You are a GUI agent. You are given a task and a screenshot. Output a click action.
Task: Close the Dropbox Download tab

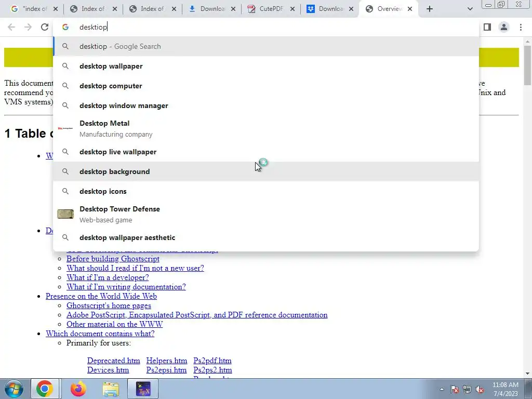[352, 9]
